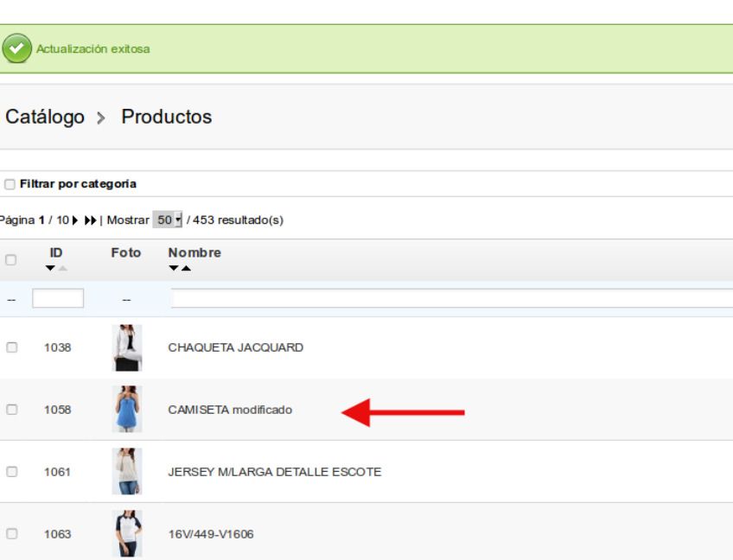The image size is (733, 560).
Task: Sort Nombre column descending arrow
Action: tap(174, 268)
